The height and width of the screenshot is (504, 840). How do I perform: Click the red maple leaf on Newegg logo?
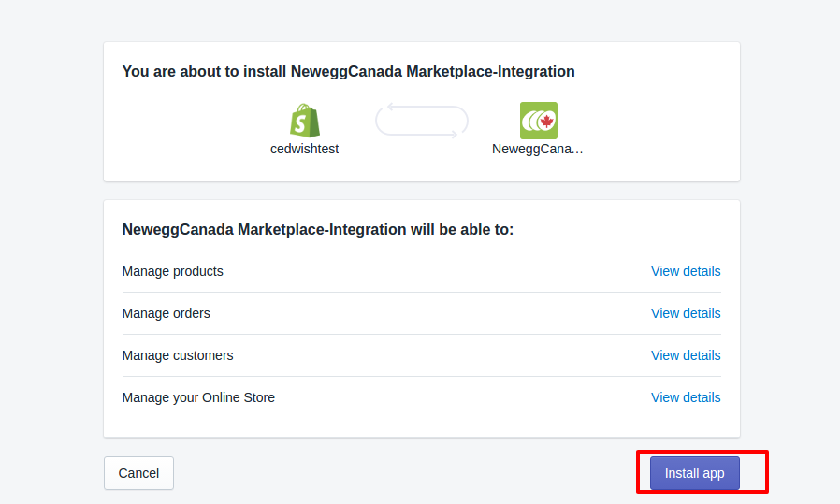click(x=547, y=122)
